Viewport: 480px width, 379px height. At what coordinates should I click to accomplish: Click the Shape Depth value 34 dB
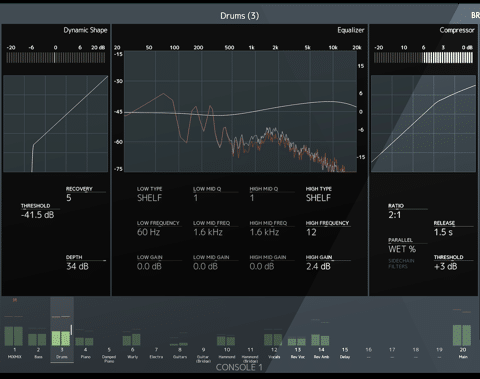[77, 266]
